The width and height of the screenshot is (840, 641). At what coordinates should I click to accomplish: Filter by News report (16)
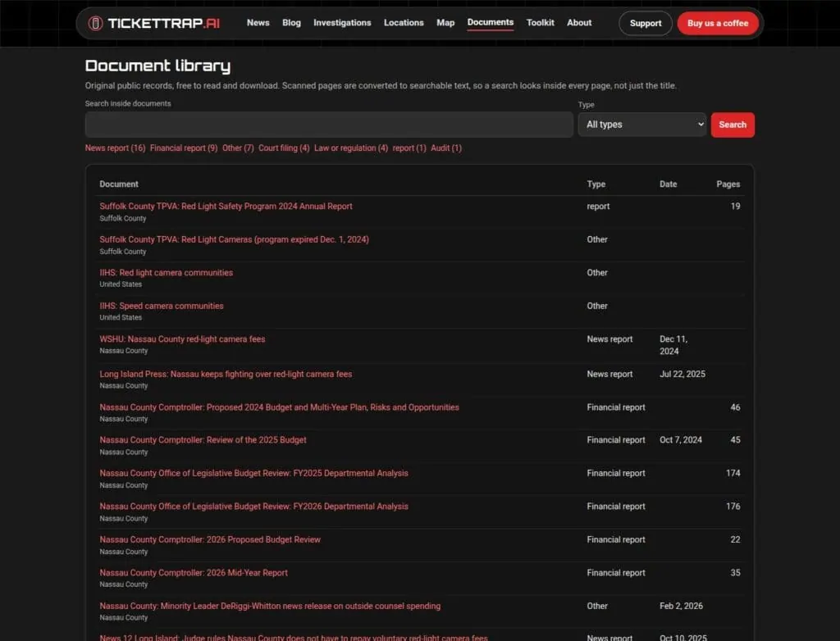point(115,148)
